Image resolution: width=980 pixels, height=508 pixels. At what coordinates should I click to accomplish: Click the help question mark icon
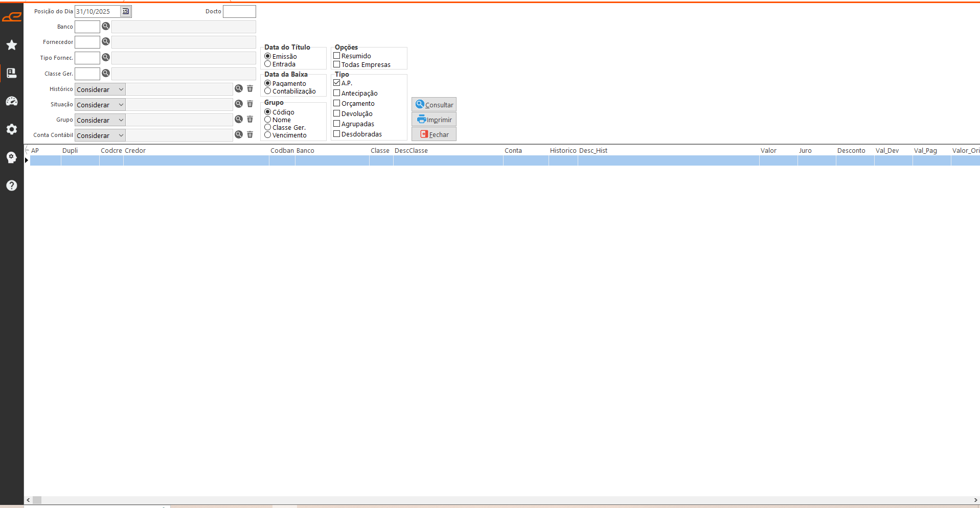coord(12,186)
